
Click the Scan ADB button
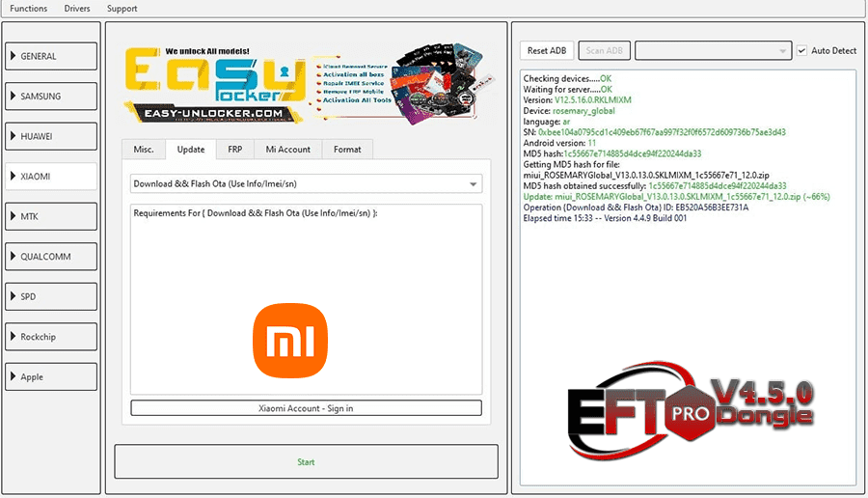[604, 50]
